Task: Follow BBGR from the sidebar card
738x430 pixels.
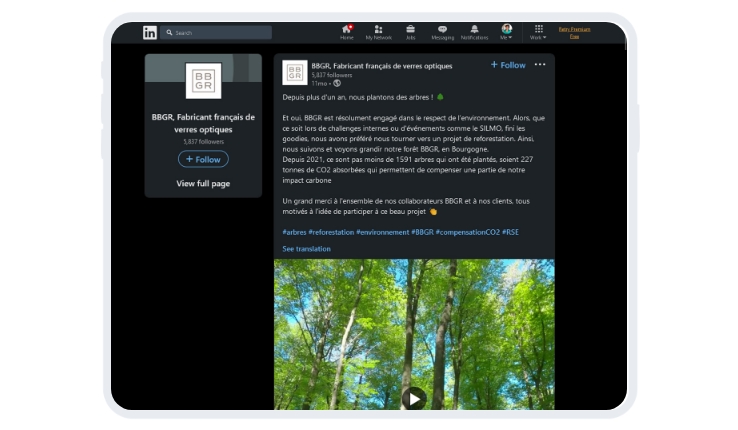Action: (203, 159)
